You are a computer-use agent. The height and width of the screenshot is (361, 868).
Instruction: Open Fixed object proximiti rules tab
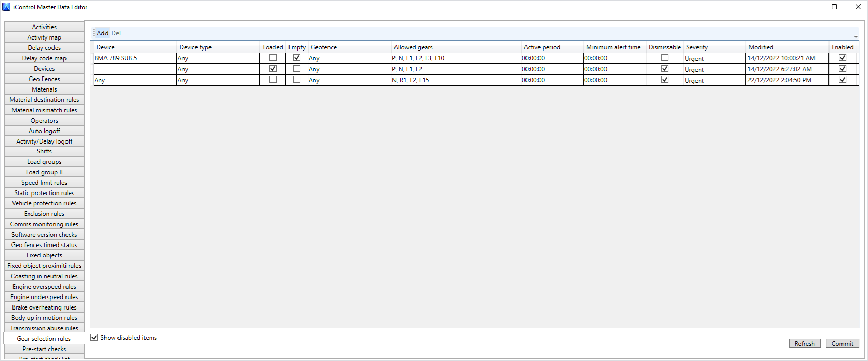44,266
